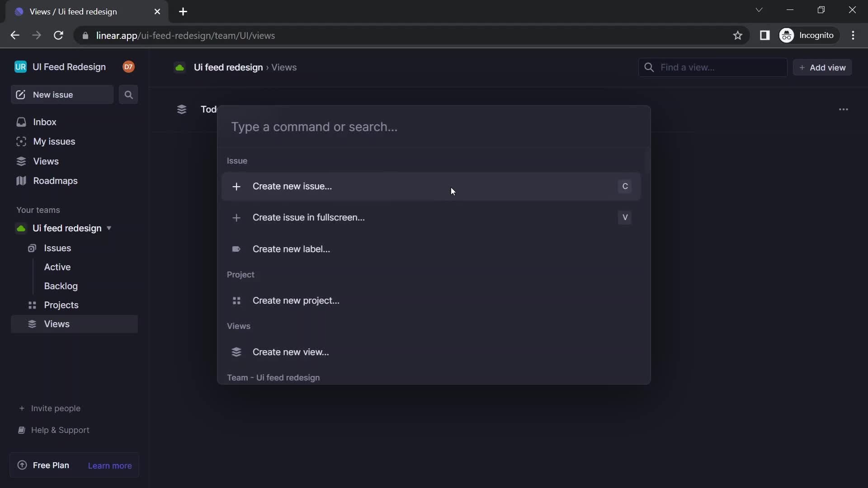Select the Roadmaps icon in sidebar
This screenshot has width=868, height=488.
[x=21, y=181]
